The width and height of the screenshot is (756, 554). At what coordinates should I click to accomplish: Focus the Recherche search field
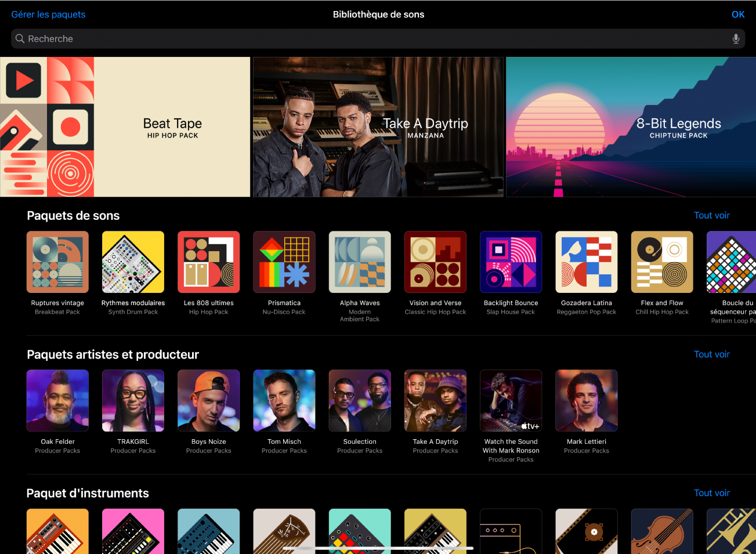[378, 39]
